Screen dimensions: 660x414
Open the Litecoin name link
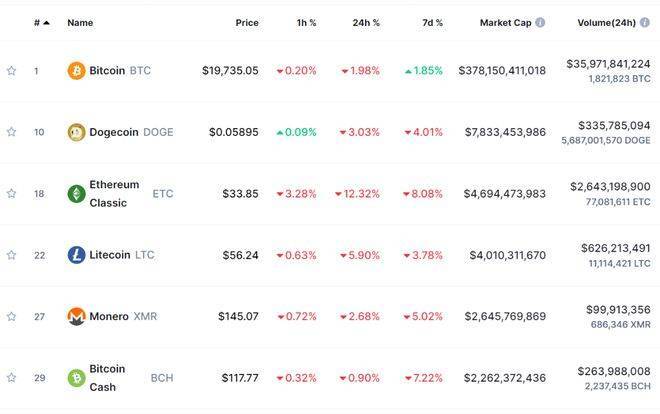pos(109,255)
